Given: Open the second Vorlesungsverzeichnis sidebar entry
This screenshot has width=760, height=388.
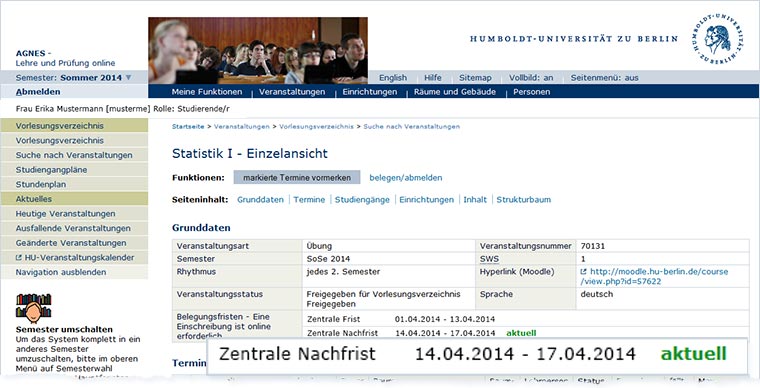Looking at the screenshot, I should pyautogui.click(x=74, y=140).
